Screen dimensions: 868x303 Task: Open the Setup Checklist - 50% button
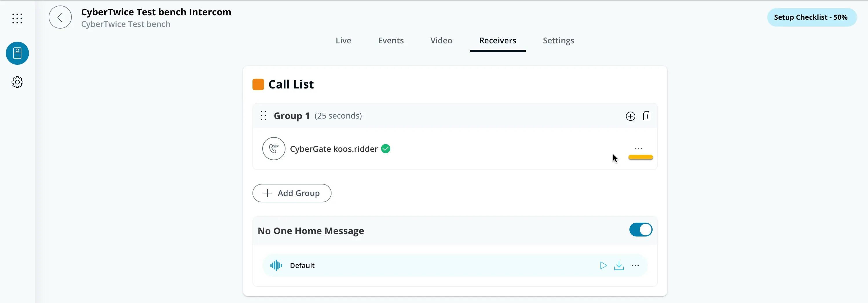click(x=812, y=17)
